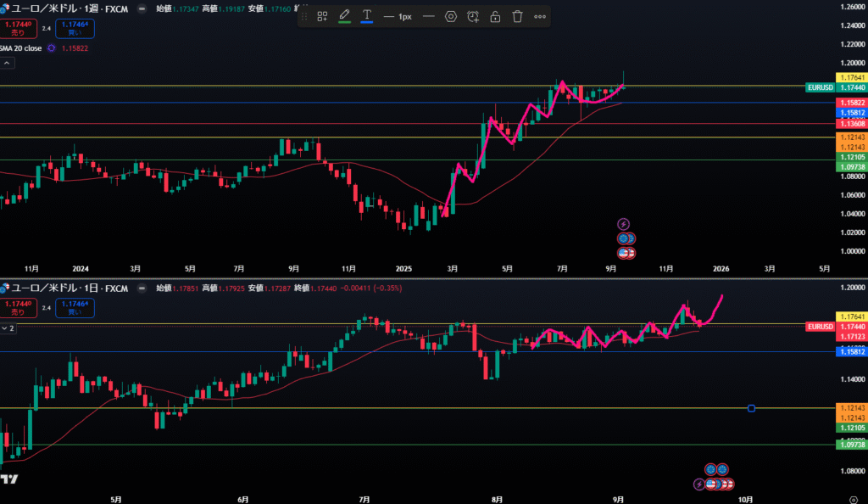The image size is (868, 504).
Task: Click the text color T icon
Action: pyautogui.click(x=366, y=16)
